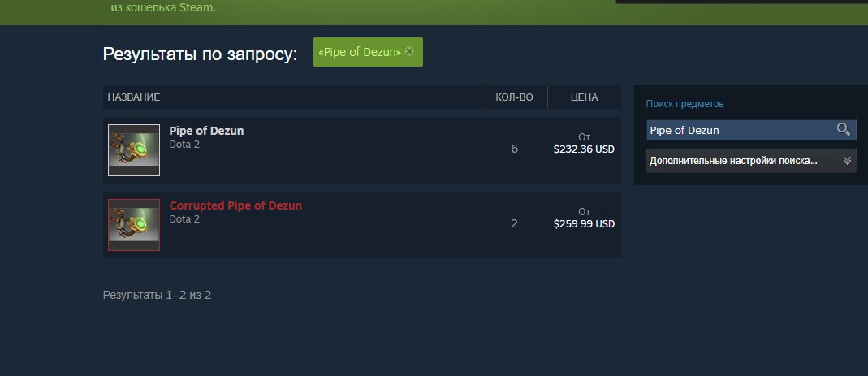
Task: Focus the item search text field
Action: 739,130
